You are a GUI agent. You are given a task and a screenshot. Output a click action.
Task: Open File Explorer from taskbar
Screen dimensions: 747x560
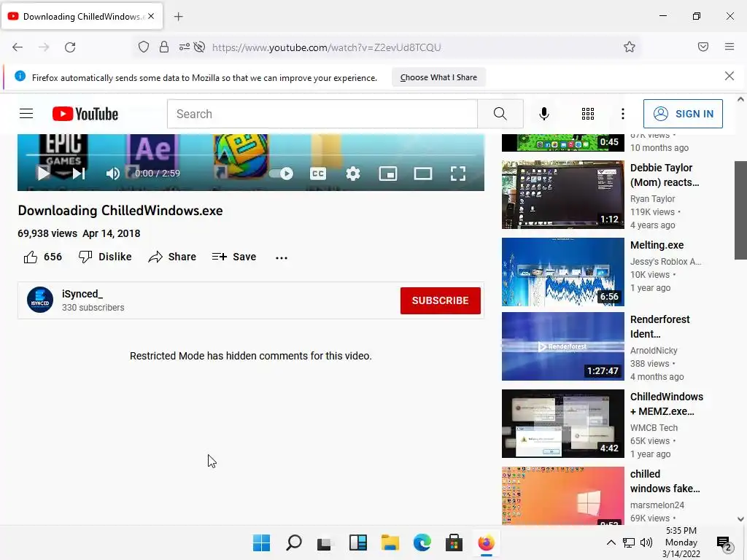pyautogui.click(x=390, y=542)
